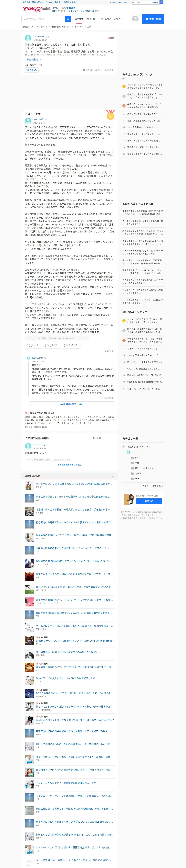Open 教養と学問、サイエンス category icon in sidebar

pos(124,446)
